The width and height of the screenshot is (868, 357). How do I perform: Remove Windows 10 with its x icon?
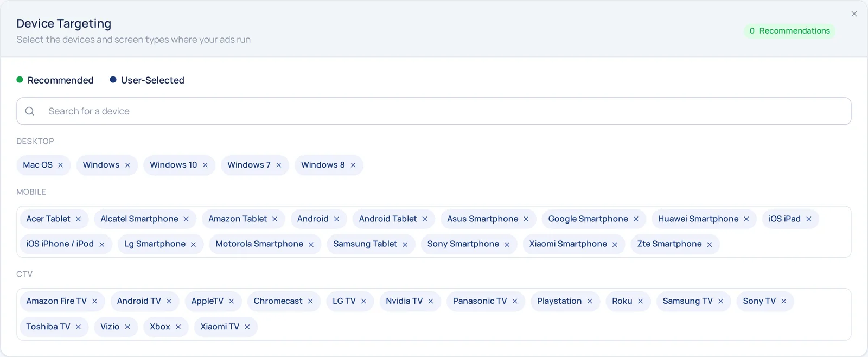205,165
